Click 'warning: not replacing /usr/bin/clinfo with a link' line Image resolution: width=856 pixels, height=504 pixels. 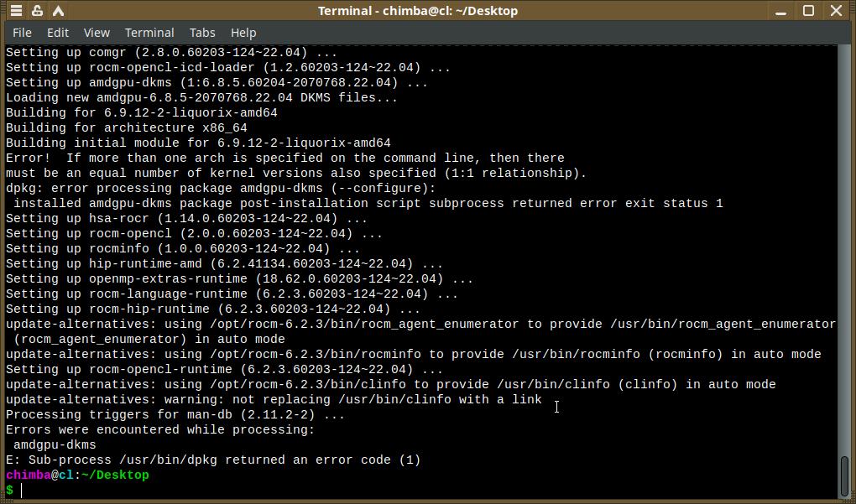pos(274,400)
